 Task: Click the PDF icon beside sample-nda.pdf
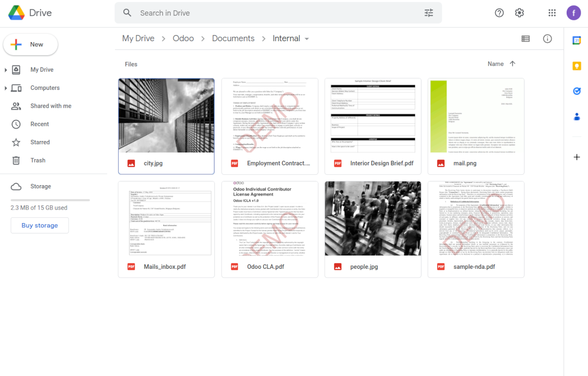coord(441,267)
